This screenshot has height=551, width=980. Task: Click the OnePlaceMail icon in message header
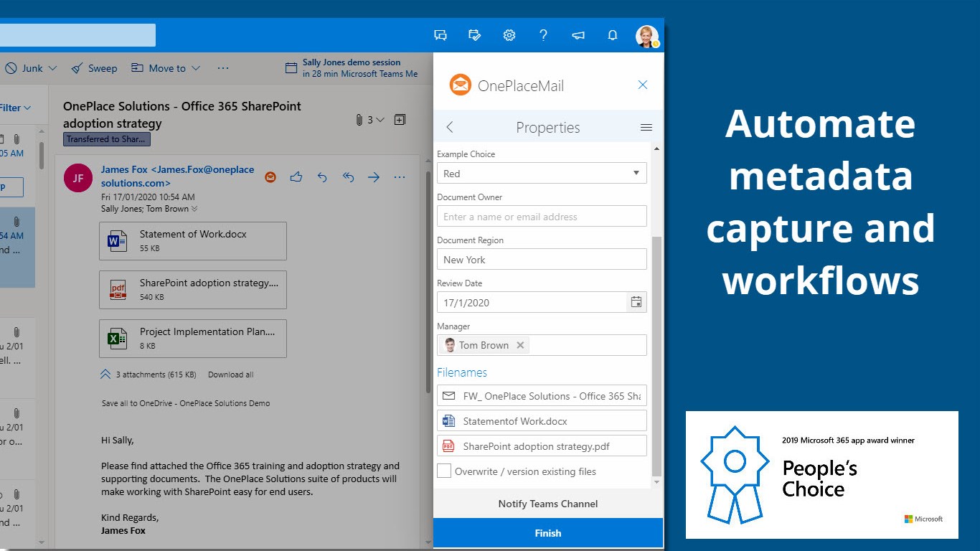(270, 176)
